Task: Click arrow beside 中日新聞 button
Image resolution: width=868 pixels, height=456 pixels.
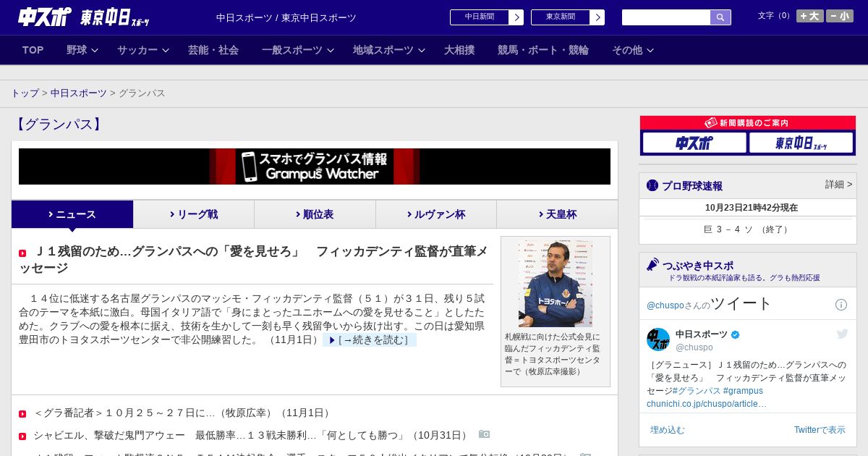Action: pos(516,17)
